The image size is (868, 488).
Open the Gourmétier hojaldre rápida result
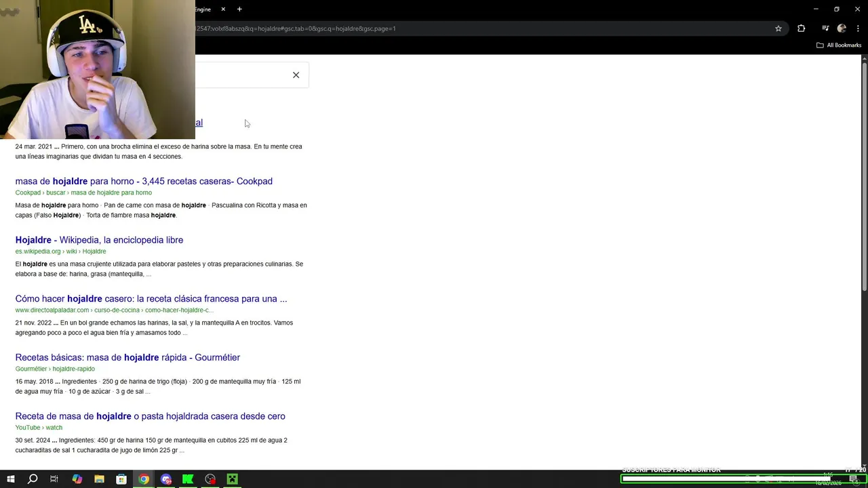coord(127,358)
